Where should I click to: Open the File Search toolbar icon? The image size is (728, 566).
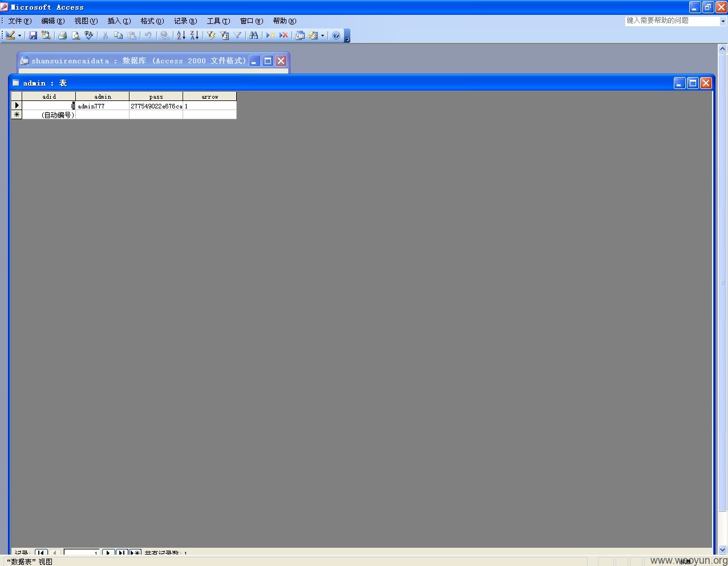coord(46,35)
